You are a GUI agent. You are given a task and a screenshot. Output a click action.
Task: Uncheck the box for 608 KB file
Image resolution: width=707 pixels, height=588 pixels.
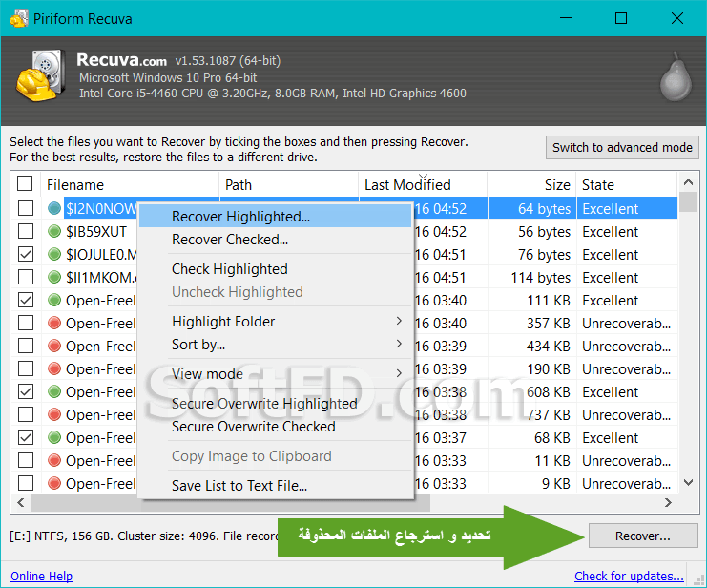tap(26, 391)
